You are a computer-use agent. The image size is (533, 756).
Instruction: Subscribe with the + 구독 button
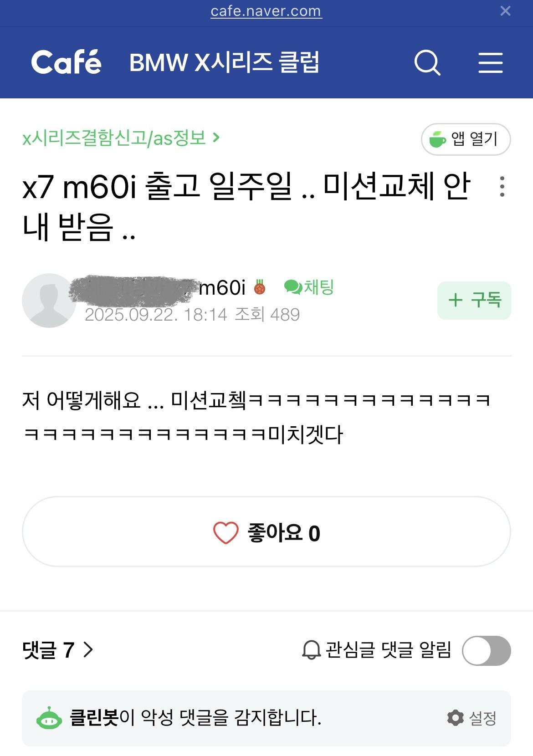474,300
